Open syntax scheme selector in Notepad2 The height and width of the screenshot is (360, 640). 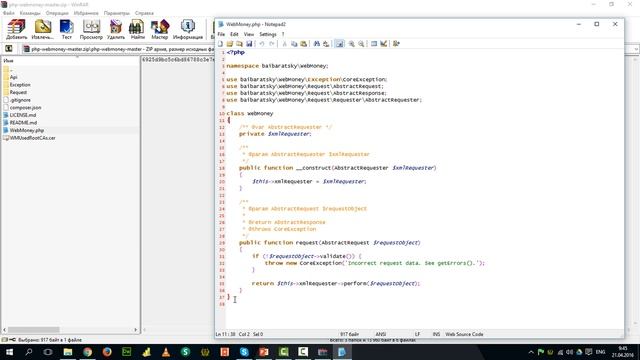click(x=374, y=44)
